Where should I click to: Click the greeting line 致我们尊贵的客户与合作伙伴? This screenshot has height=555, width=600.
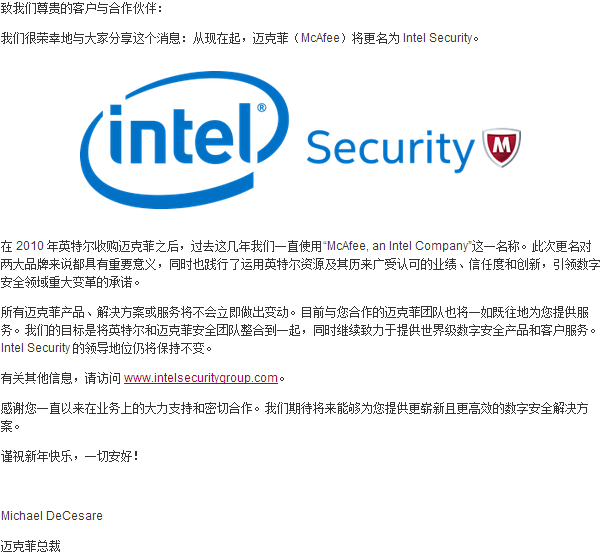81,8
